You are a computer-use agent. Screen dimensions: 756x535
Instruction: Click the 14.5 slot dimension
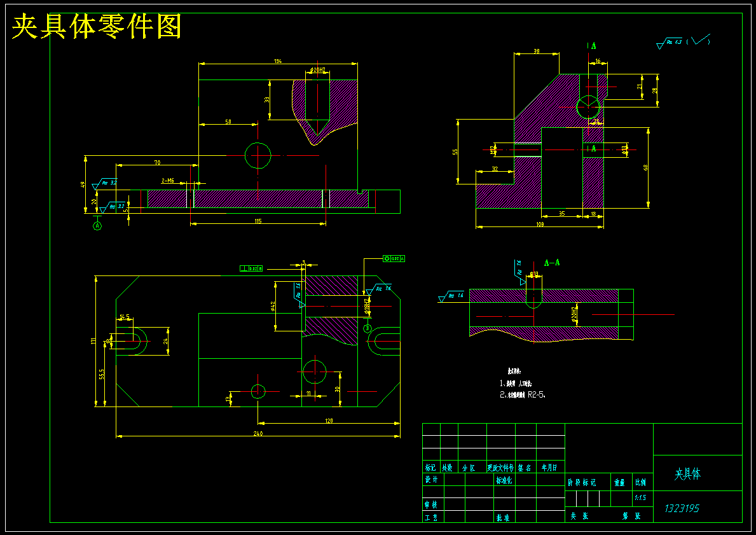(x=125, y=317)
